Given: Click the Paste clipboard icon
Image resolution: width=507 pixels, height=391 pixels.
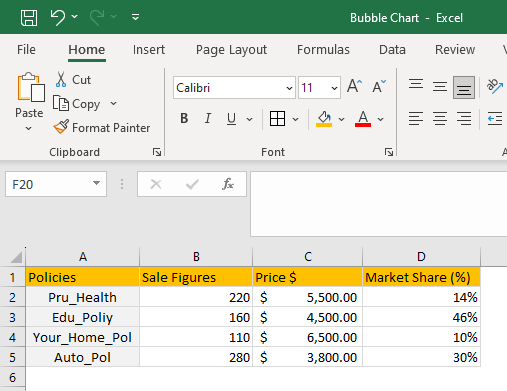Looking at the screenshot, I should [31, 87].
